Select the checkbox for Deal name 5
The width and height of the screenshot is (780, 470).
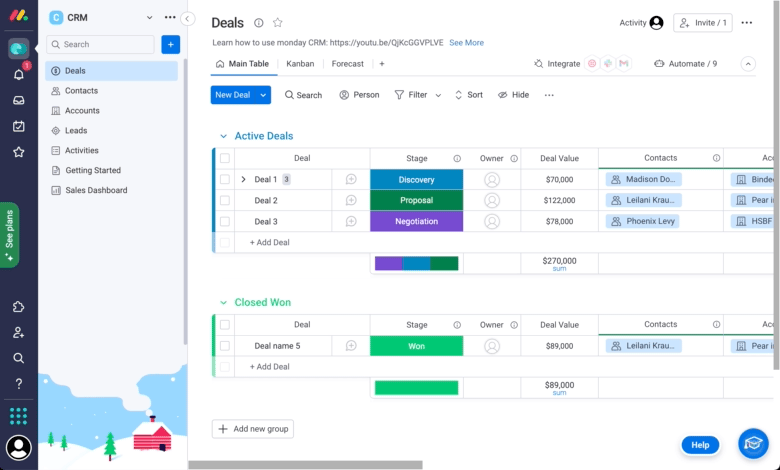coord(225,346)
